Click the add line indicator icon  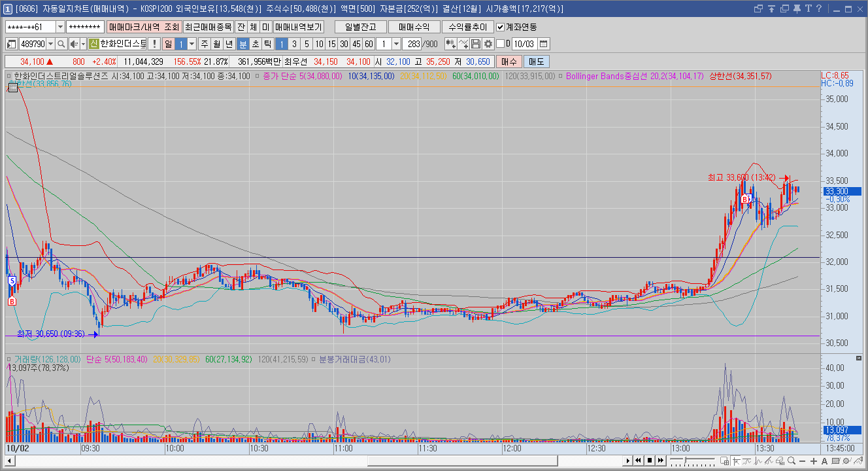(x=463, y=44)
